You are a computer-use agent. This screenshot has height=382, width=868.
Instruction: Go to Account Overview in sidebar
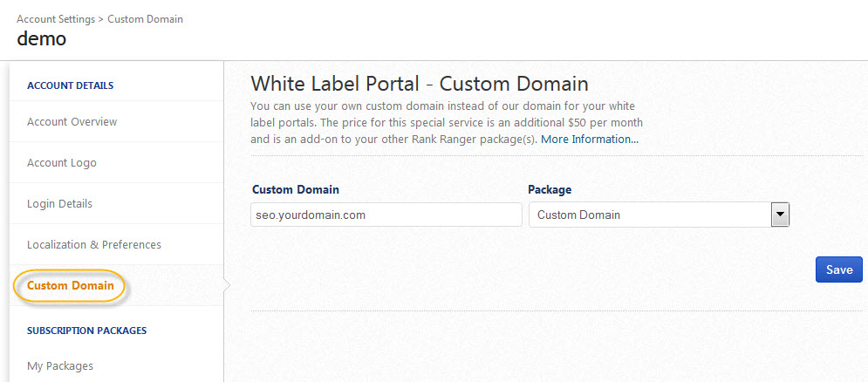72,121
